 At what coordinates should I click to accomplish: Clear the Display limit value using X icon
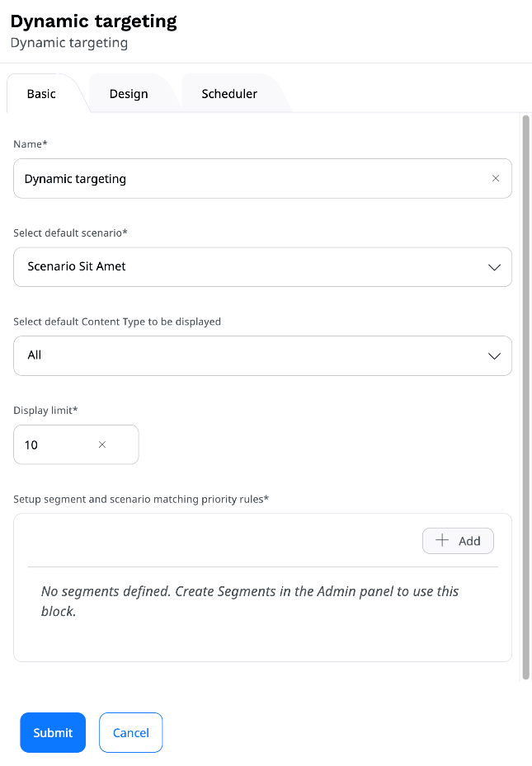tap(102, 444)
